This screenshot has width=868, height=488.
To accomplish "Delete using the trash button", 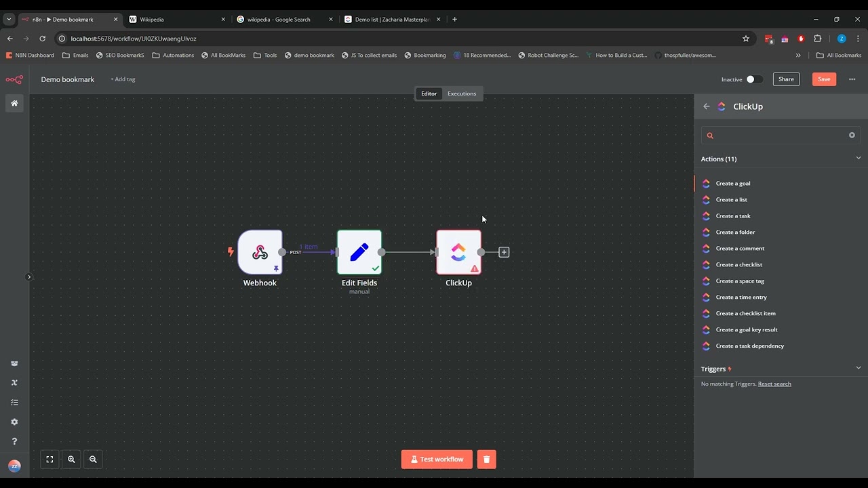I will (486, 459).
